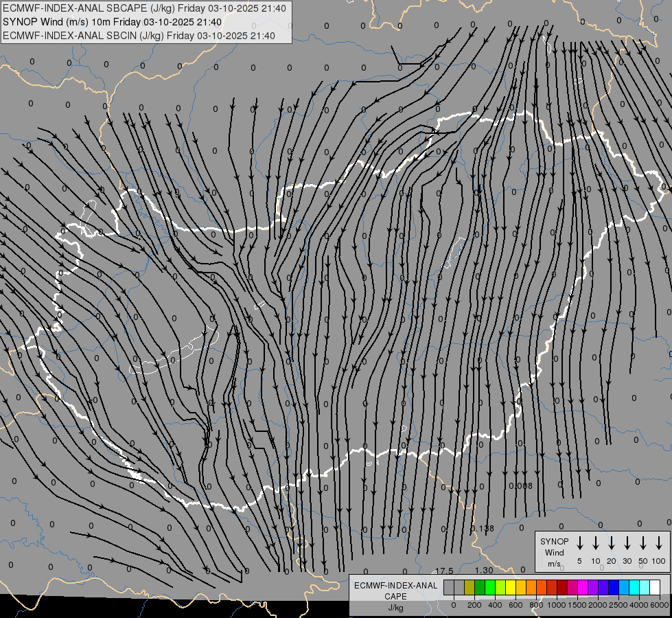
Task: Pick the 50 m/s wind arrow symbol
Action: coord(643,543)
